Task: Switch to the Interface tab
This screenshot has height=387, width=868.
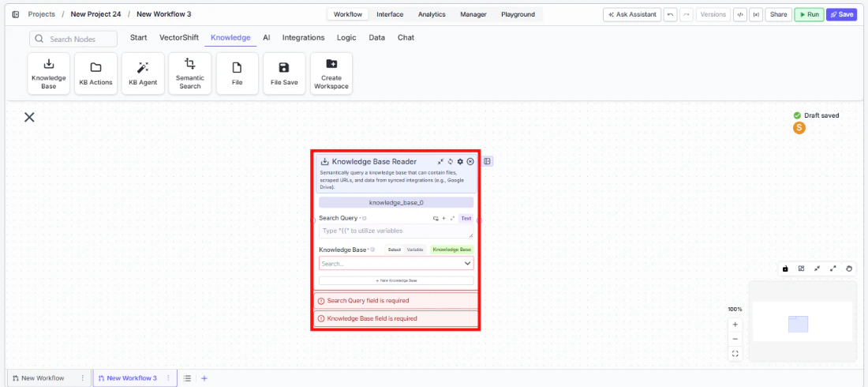Action: [x=390, y=14]
